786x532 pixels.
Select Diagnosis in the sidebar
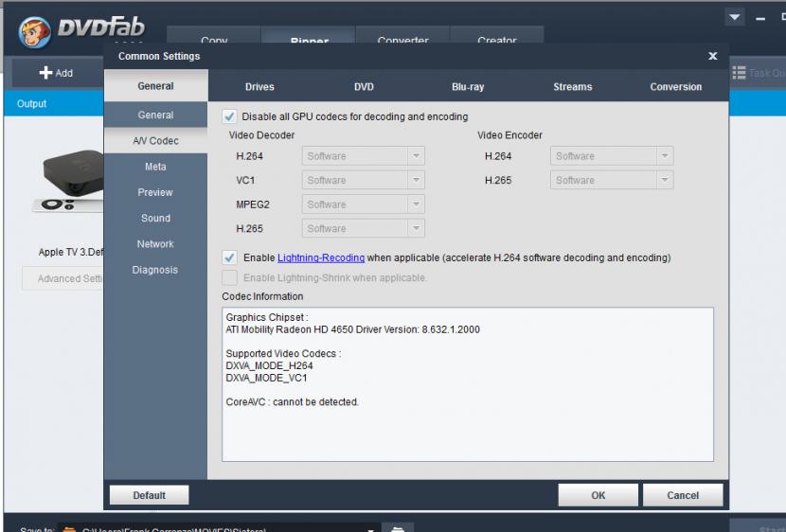(x=155, y=270)
